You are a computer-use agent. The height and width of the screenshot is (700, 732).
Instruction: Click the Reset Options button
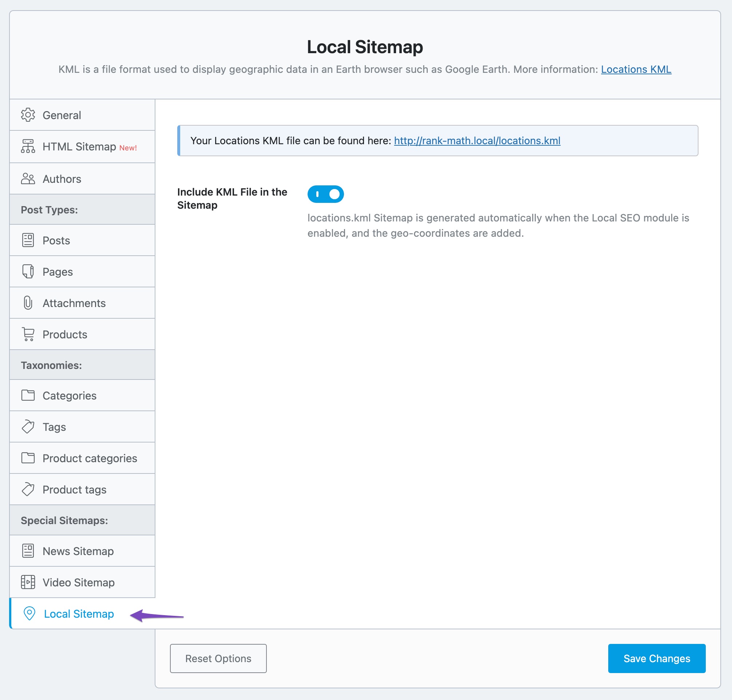(x=218, y=658)
